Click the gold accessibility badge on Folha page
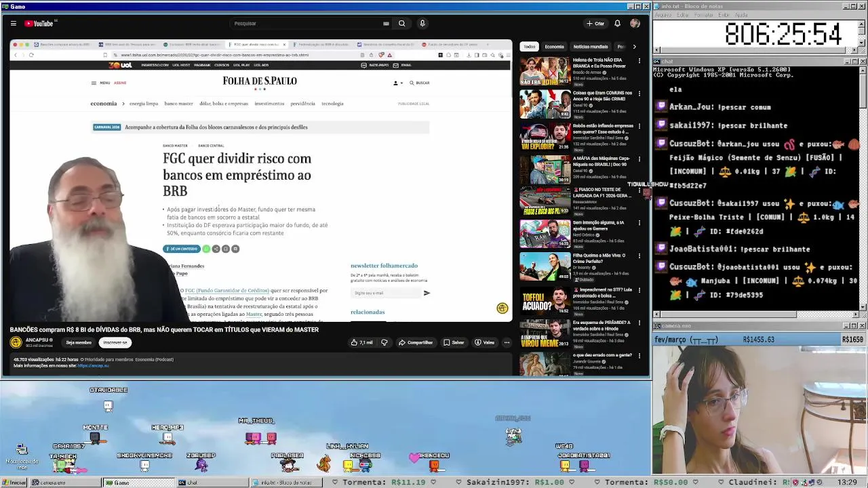 click(x=502, y=308)
